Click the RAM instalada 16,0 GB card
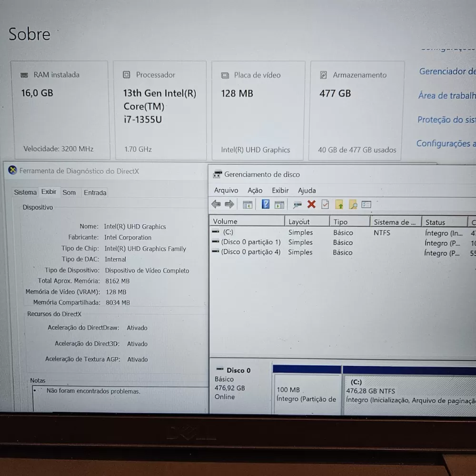 click(61, 110)
